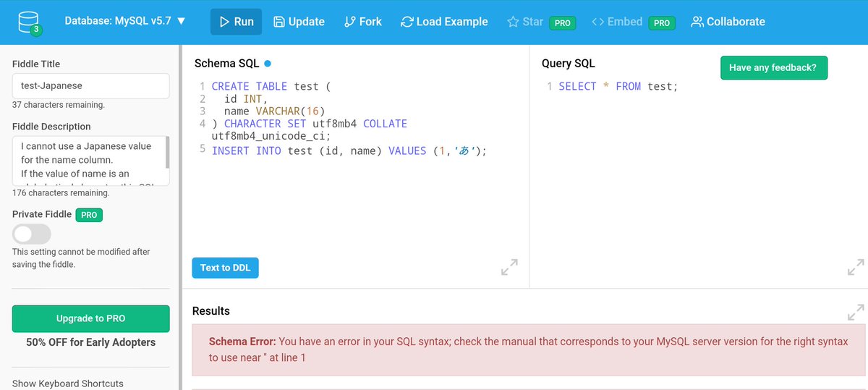The image size is (868, 390).
Task: Click the DB Fiddle database logo icon
Action: (x=29, y=22)
